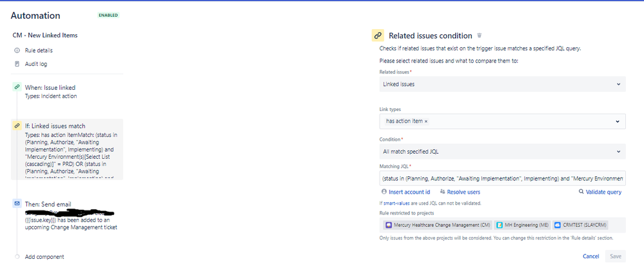Image resolution: width=644 pixels, height=277 pixels.
Task: Click the Mercury Healthcare Change Management (CM) tag
Action: click(438, 225)
